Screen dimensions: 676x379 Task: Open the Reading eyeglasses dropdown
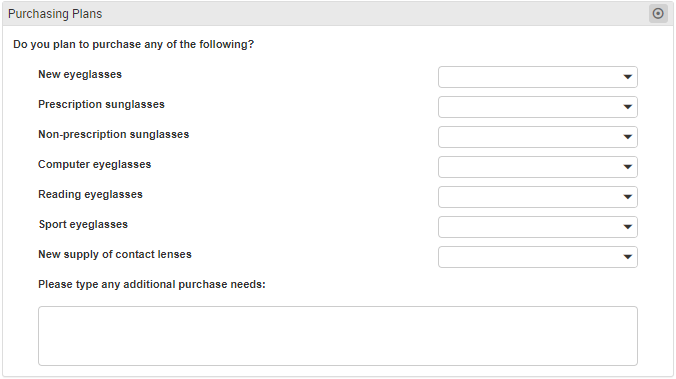pyautogui.click(x=538, y=197)
